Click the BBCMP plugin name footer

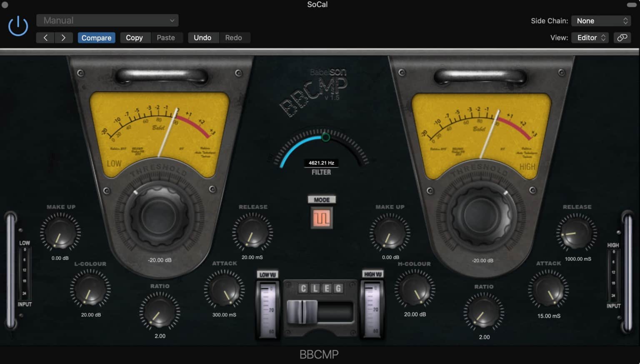(319, 354)
